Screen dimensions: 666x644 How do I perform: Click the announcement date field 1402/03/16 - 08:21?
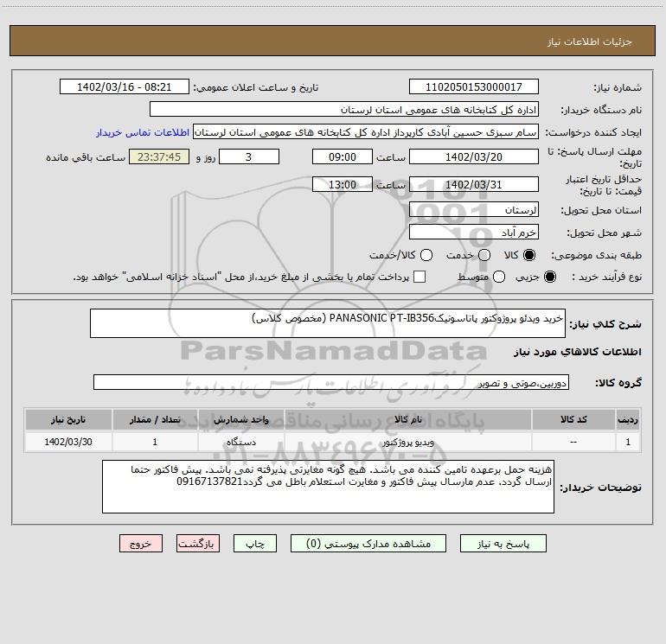(124, 86)
